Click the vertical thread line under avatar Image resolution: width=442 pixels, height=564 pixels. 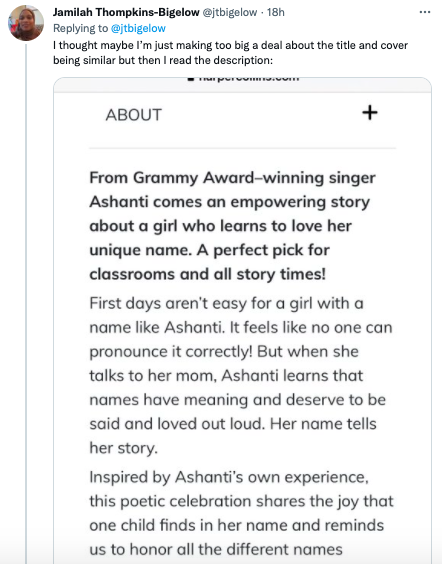coord(26,304)
